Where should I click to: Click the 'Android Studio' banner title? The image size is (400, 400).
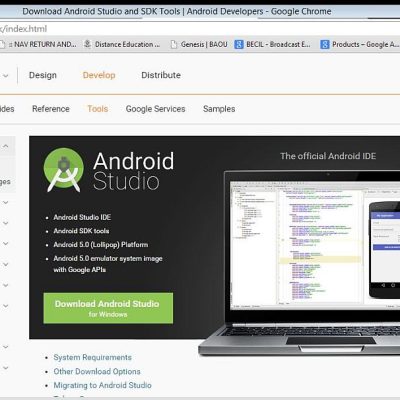133,171
